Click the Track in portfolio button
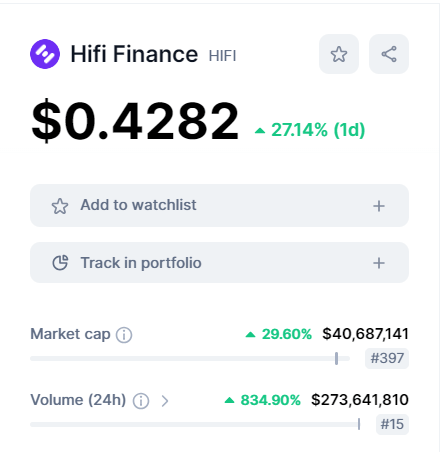Screen dimensions: 440x452 click(219, 263)
